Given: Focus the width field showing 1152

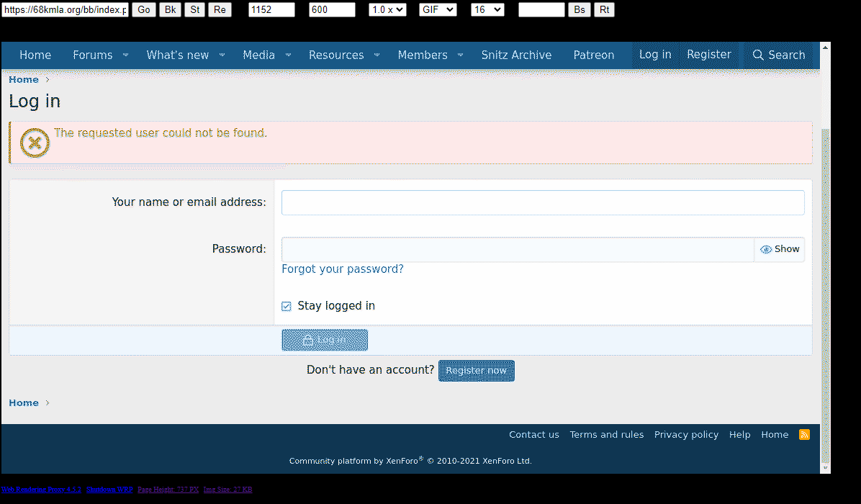Looking at the screenshot, I should click(x=271, y=9).
